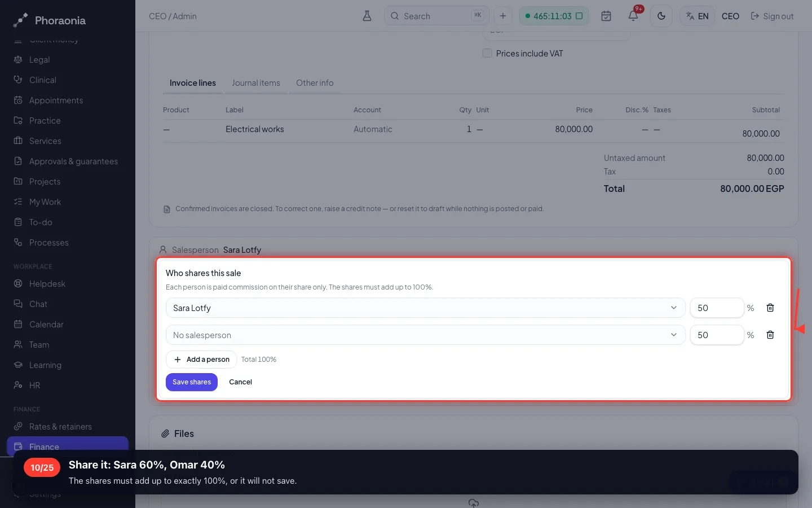Click the Search box
The width and height of the screenshot is (812, 508).
click(436, 16)
